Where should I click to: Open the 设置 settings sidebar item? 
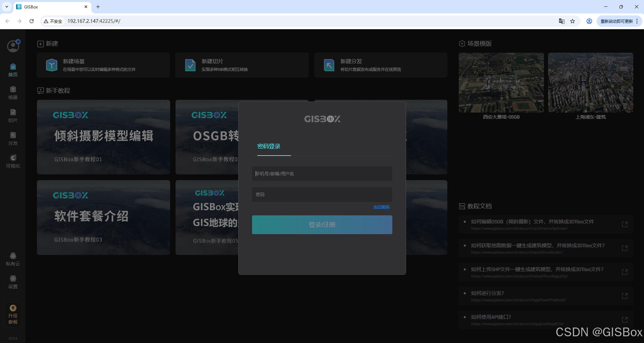tap(13, 282)
